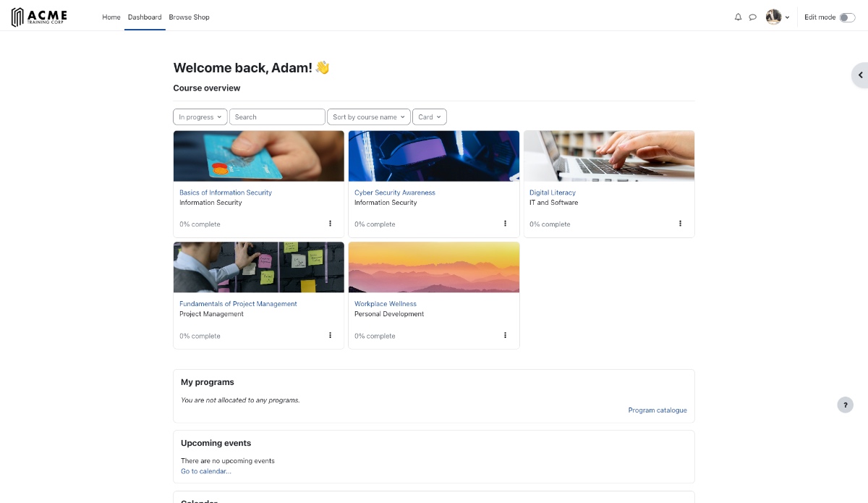The width and height of the screenshot is (868, 503).
Task: Follow the Program catalogue link
Action: 657,410
